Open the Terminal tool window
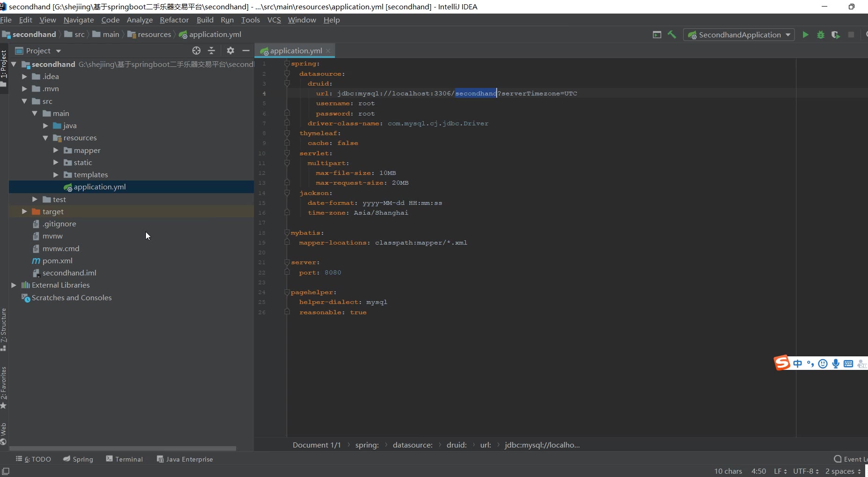The image size is (868, 477). point(124,459)
